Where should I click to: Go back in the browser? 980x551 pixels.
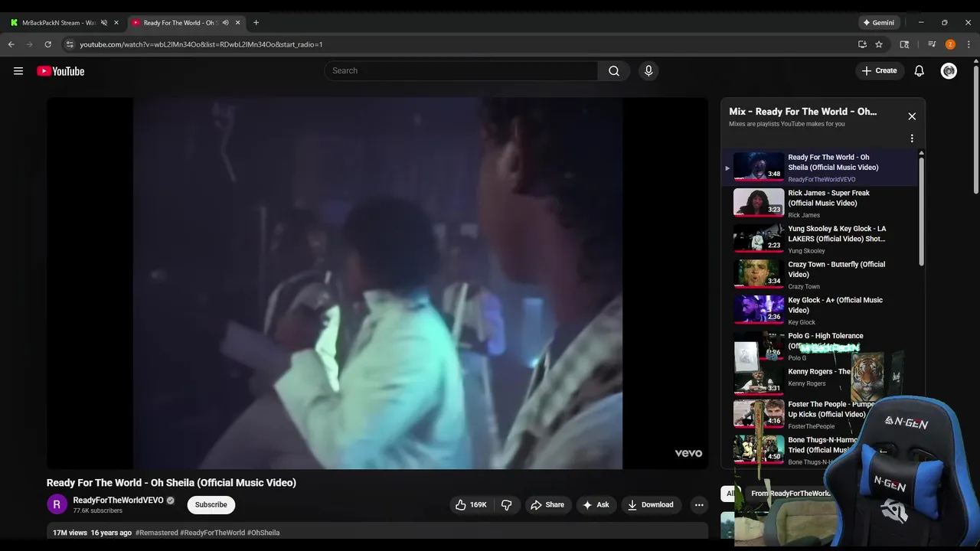tap(11, 44)
